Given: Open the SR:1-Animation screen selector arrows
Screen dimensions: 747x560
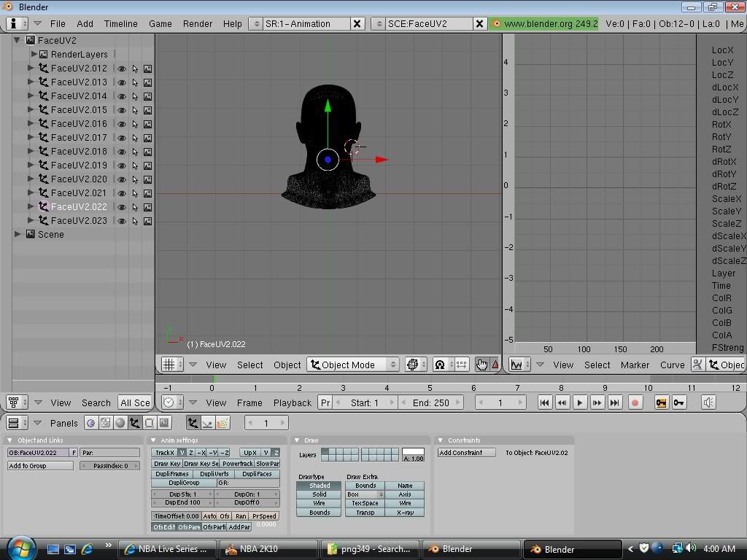Looking at the screenshot, I should 256,24.
